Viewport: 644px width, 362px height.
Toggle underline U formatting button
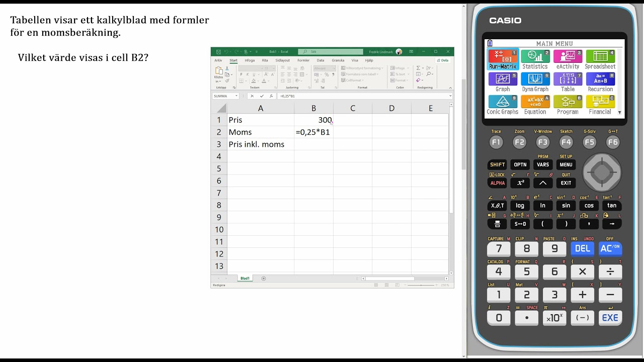(x=254, y=74)
